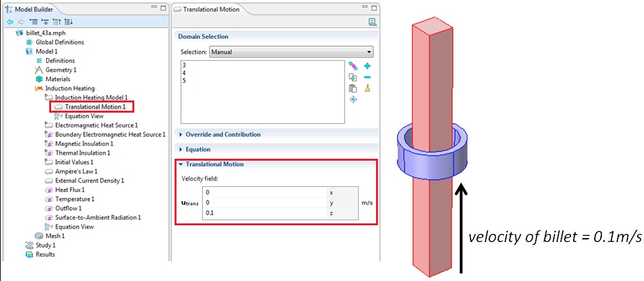Collapse the Translational Motion section header
This screenshot has height=281, width=644.
point(214,165)
